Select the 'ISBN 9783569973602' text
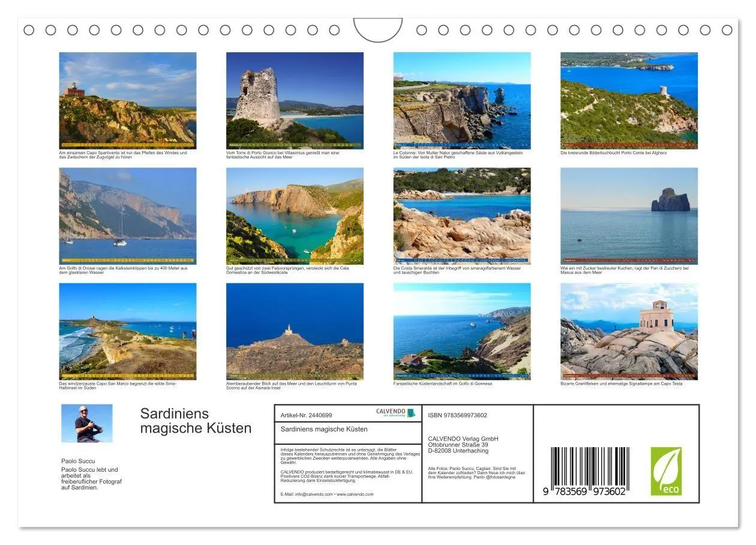The width and height of the screenshot is (756, 545). (x=458, y=415)
